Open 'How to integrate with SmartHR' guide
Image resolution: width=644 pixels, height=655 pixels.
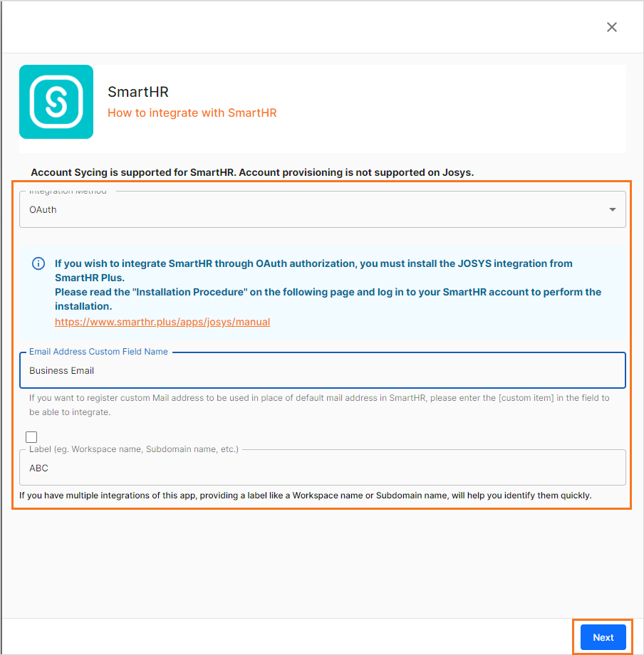(192, 112)
